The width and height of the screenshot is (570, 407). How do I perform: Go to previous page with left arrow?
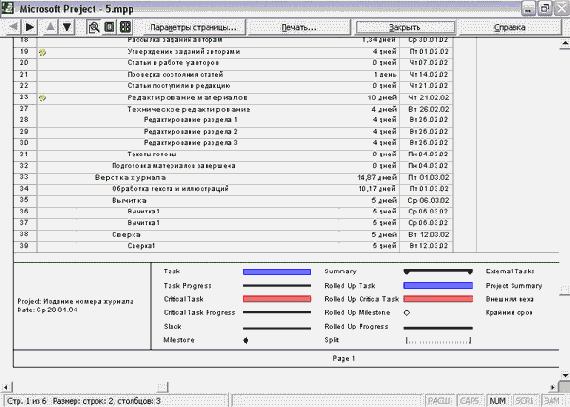click(x=13, y=27)
